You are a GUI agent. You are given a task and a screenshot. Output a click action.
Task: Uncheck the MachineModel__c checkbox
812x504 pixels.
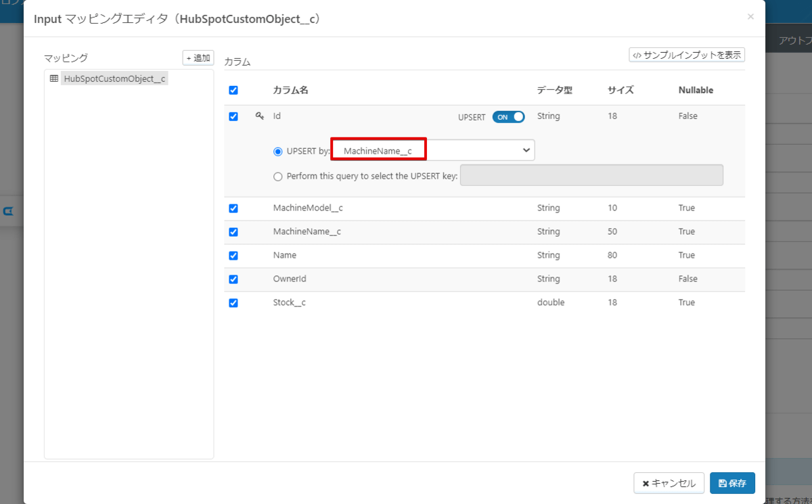pos(233,208)
